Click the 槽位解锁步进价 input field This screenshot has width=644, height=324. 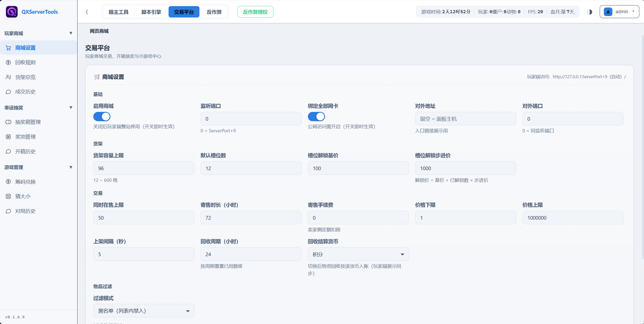coord(465,168)
